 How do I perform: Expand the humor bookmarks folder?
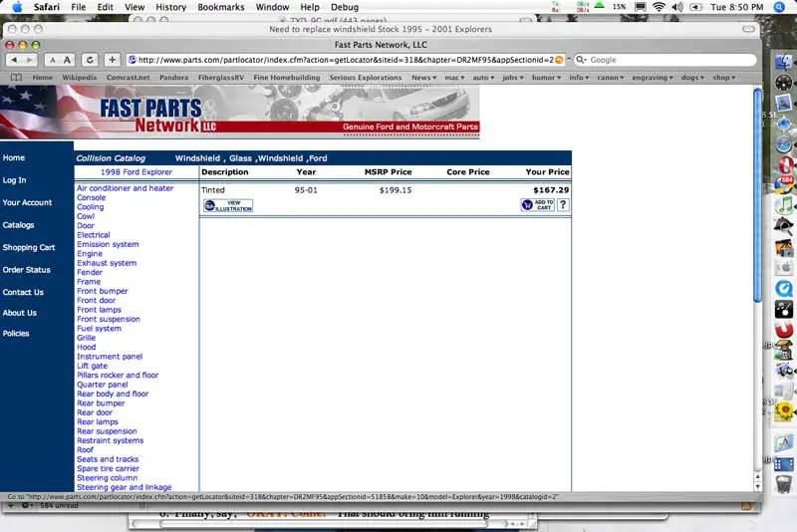(x=546, y=78)
